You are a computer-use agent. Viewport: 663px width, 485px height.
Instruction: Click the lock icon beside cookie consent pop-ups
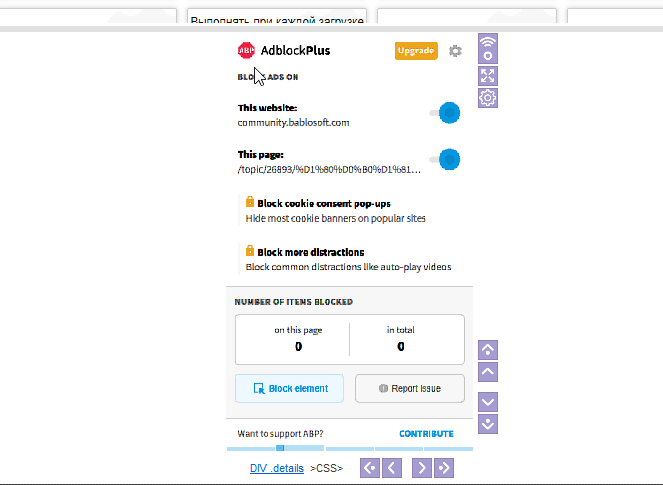point(250,202)
